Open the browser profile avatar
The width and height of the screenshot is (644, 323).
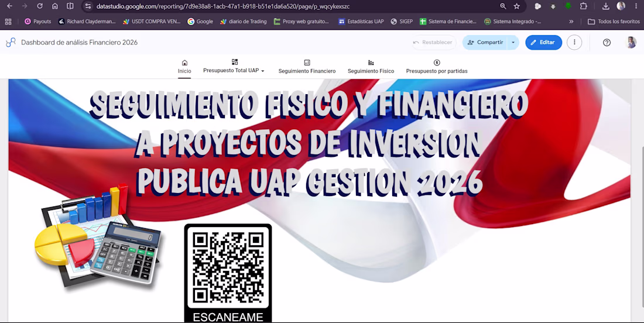click(621, 6)
